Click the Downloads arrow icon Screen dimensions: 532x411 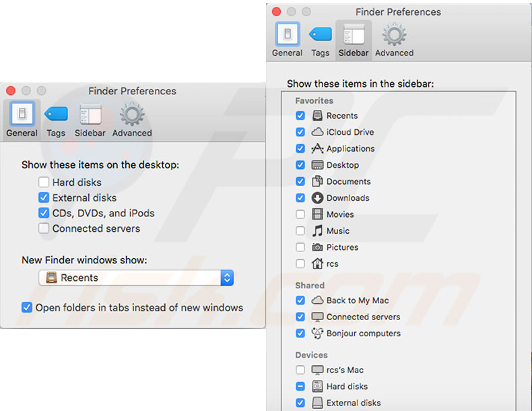click(x=317, y=198)
